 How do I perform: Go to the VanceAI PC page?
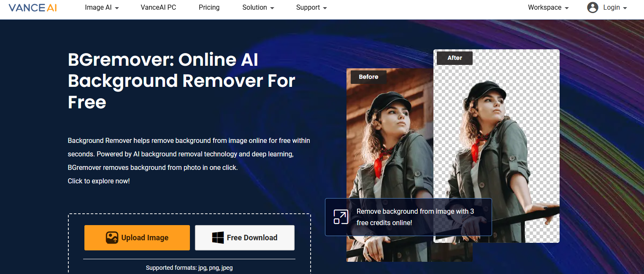158,8
